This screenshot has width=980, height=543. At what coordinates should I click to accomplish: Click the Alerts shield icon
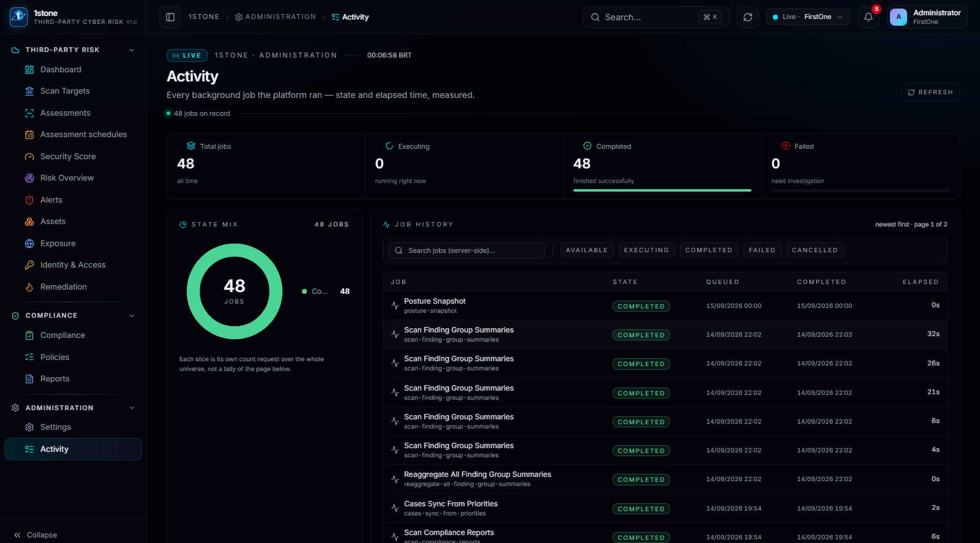tap(29, 200)
